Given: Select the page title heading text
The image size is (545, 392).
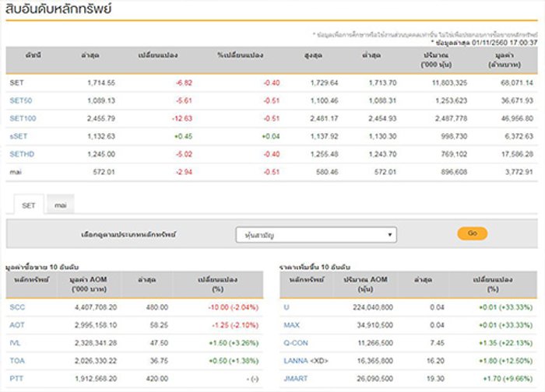Looking at the screenshot, I should pos(58,9).
